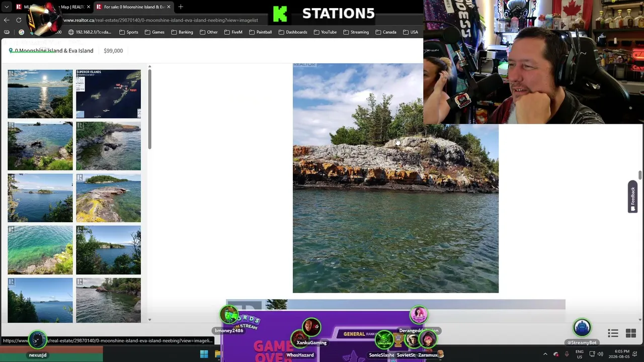Click the first bookmark bar icon
The image size is (644, 362).
[7, 32]
